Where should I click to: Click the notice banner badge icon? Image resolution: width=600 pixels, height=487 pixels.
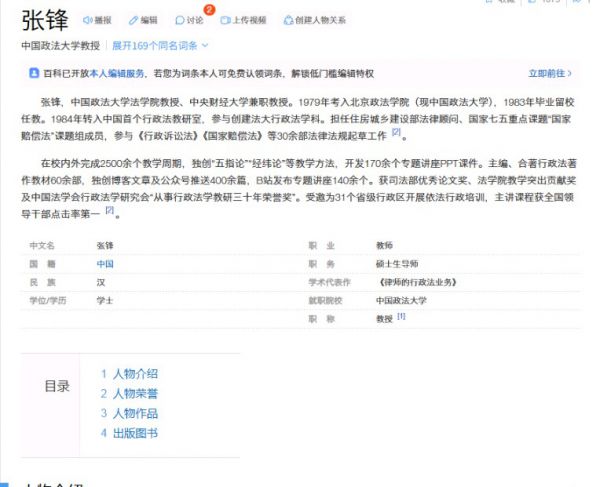(33, 73)
